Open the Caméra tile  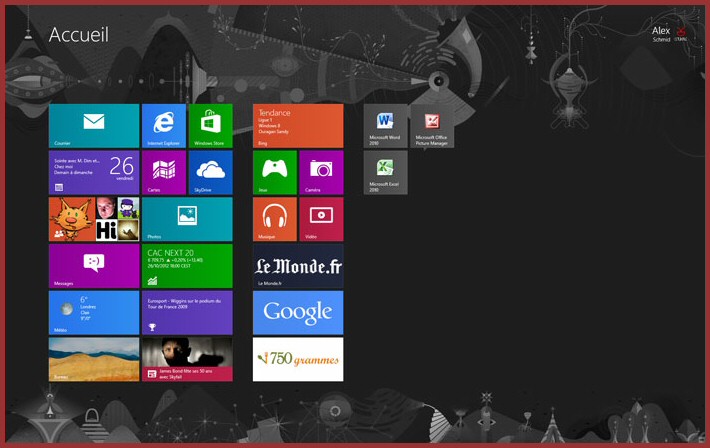pos(321,173)
